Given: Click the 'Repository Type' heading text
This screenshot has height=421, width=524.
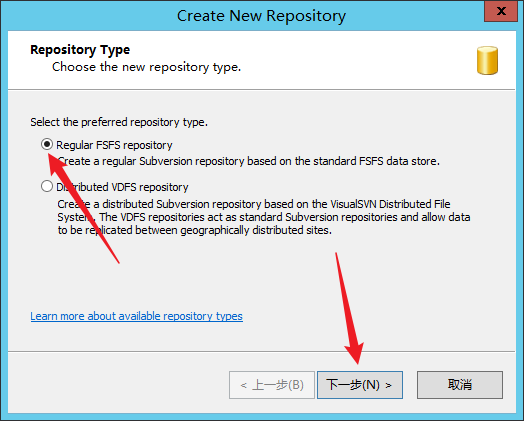Looking at the screenshot, I should [80, 50].
